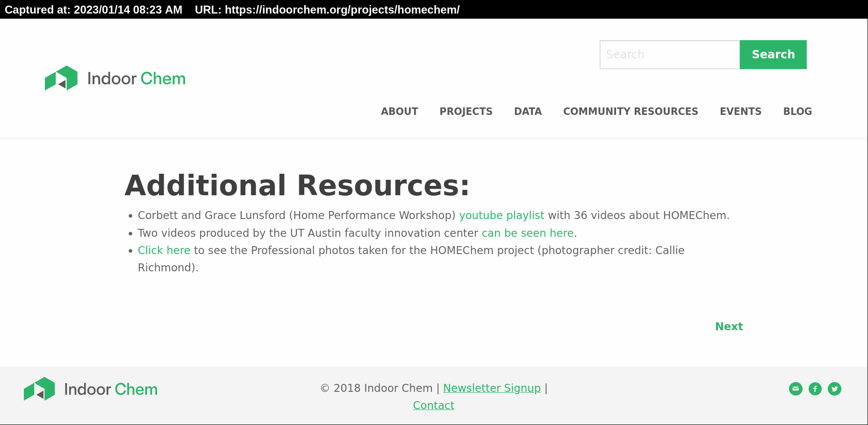Screen dimensions: 868x425
Task: Open the EVENTS menu item
Action: (x=740, y=111)
